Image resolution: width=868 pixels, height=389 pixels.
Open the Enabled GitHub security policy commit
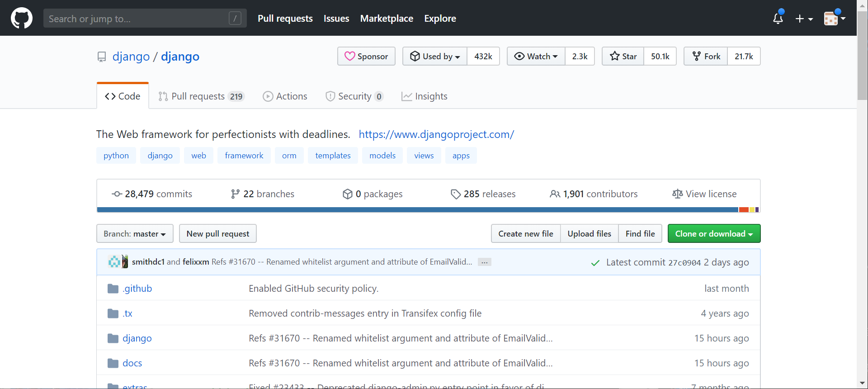[314, 289]
